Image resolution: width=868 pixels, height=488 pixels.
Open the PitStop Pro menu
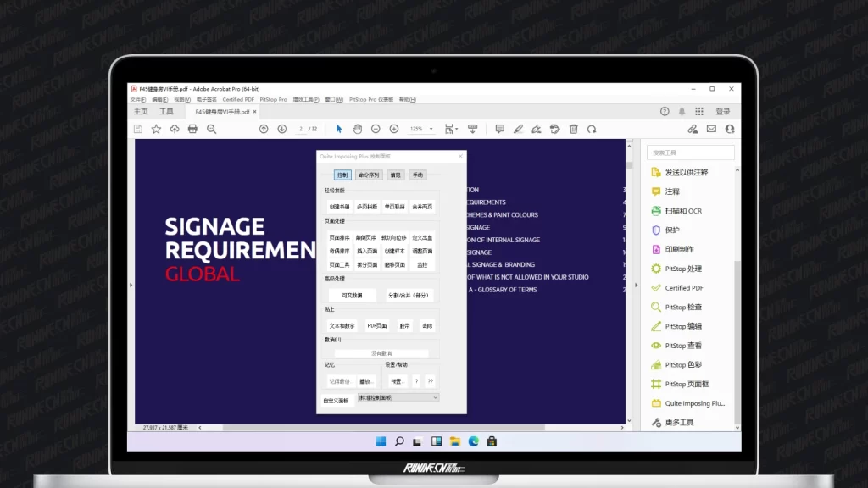point(273,99)
